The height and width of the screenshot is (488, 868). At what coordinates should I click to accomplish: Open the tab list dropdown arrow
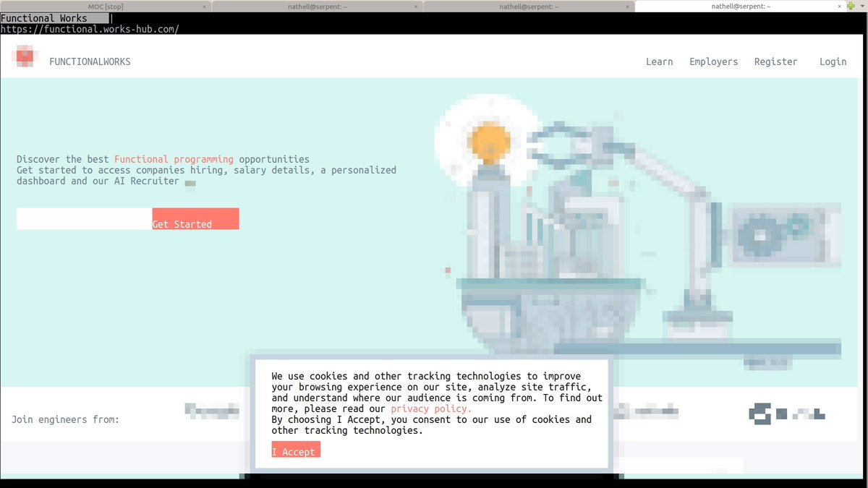(861, 6)
